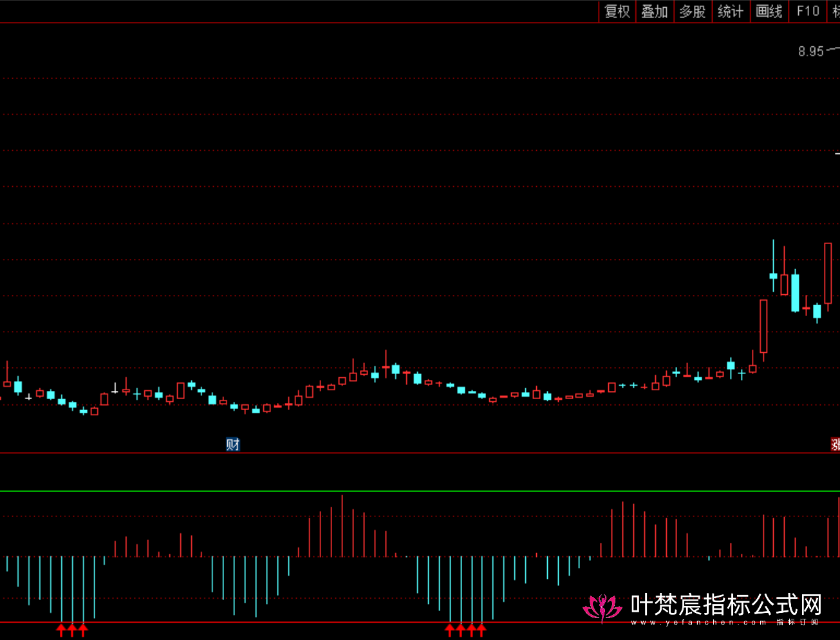Image resolution: width=840 pixels, height=640 pixels.
Task: Activate the 画线 drawing tool
Action: (x=769, y=12)
